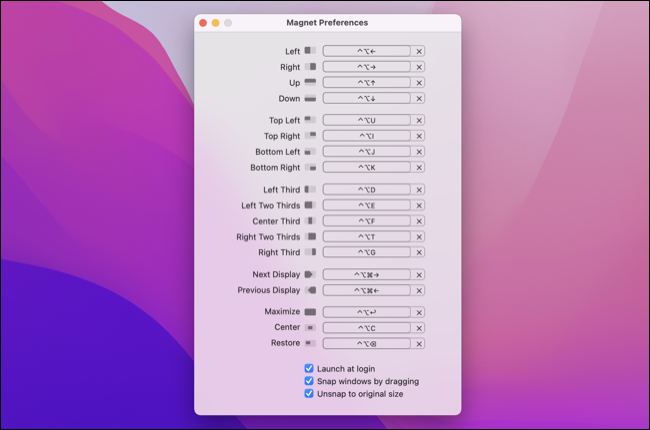Screen dimensions: 650x430
Task: Change the Next Display shortcut field
Action: [x=367, y=275]
